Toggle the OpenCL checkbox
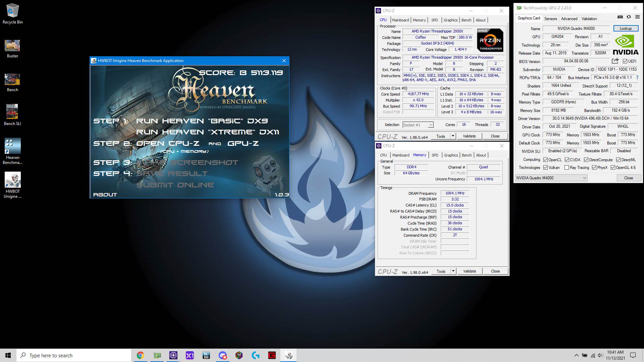This screenshot has width=644, height=362. coord(545,160)
